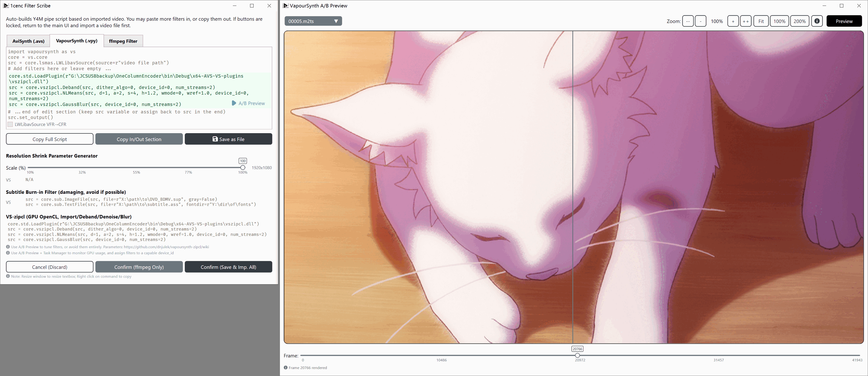Click the core.sub.ImageFile subtitle command line
This screenshot has width=868, height=376.
pos(121,199)
